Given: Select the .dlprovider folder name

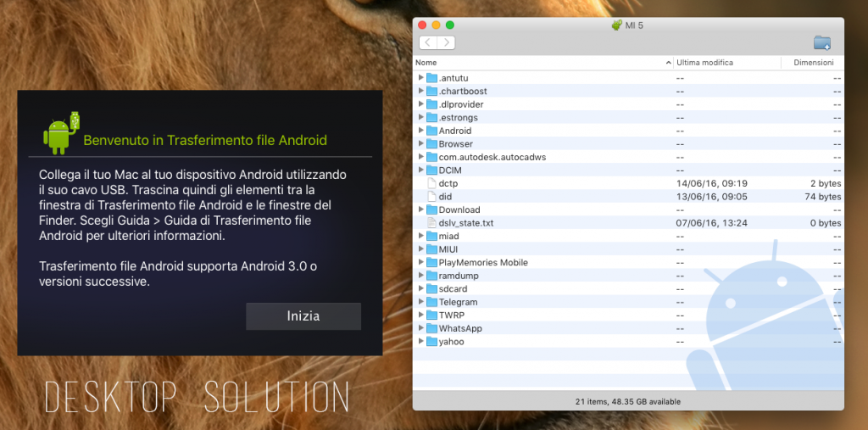Looking at the screenshot, I should [x=462, y=104].
